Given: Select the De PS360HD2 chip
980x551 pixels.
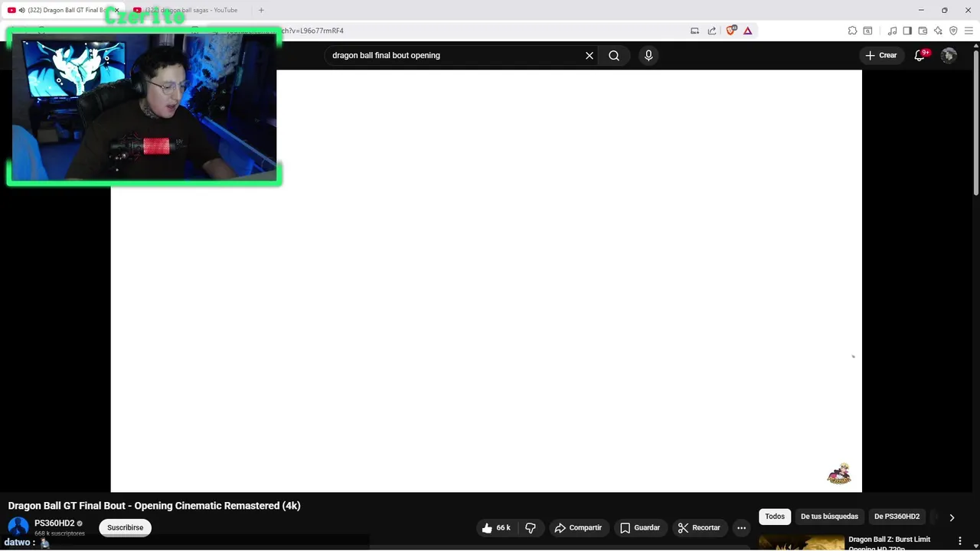Looking at the screenshot, I should (x=897, y=517).
